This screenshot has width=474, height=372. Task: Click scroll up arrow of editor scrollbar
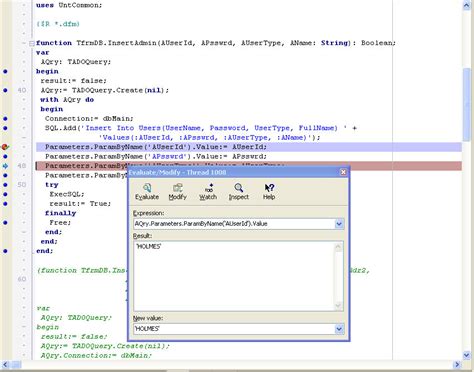coord(467,5)
